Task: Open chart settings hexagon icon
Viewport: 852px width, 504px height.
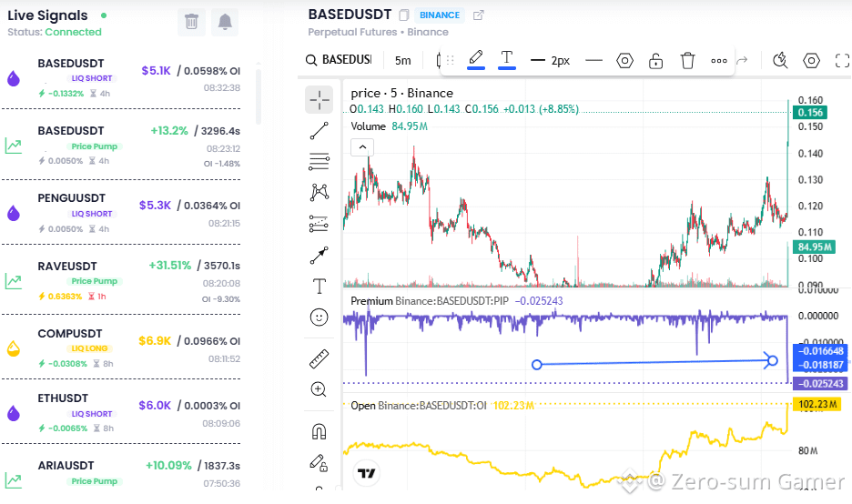Action: 811,60
